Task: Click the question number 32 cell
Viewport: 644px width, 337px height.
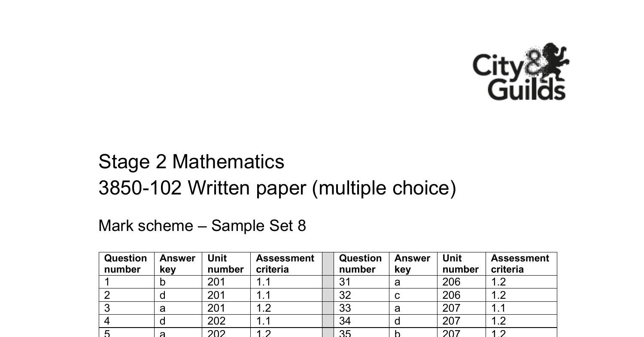Action: [361, 295]
